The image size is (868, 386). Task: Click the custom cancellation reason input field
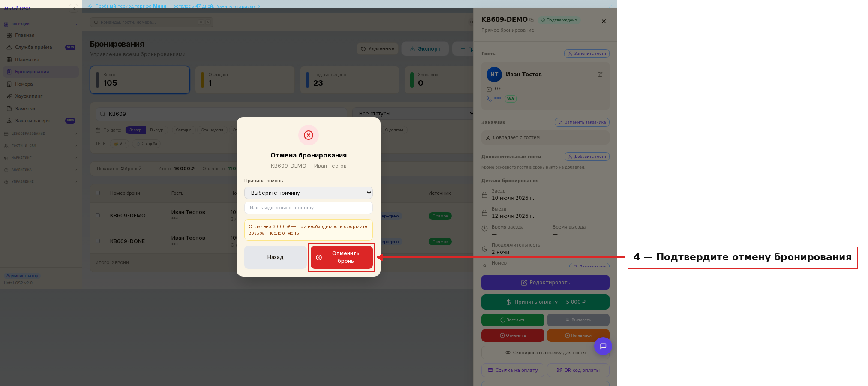[x=309, y=208]
